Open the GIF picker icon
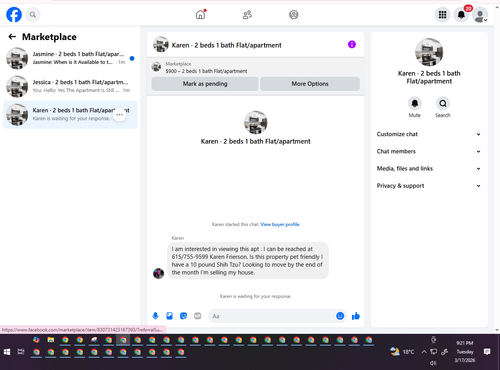Image resolution: width=500 pixels, height=370 pixels. point(197,316)
